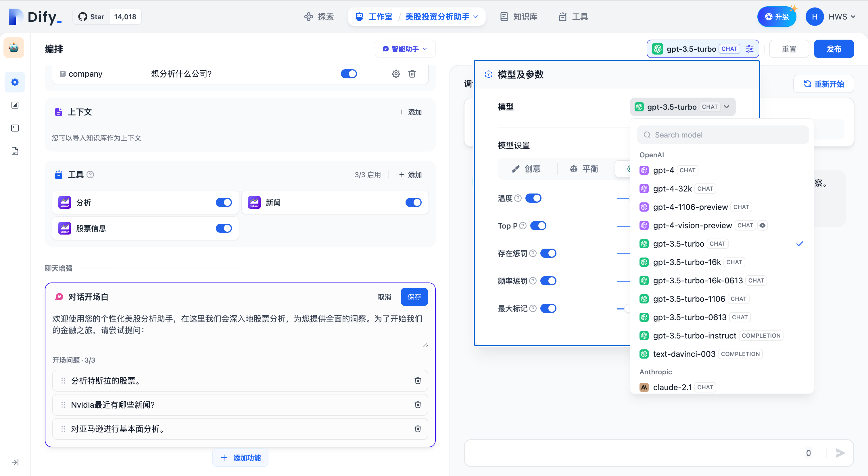
Task: Save the 对话开场白 with 保存 button
Action: pyautogui.click(x=414, y=297)
